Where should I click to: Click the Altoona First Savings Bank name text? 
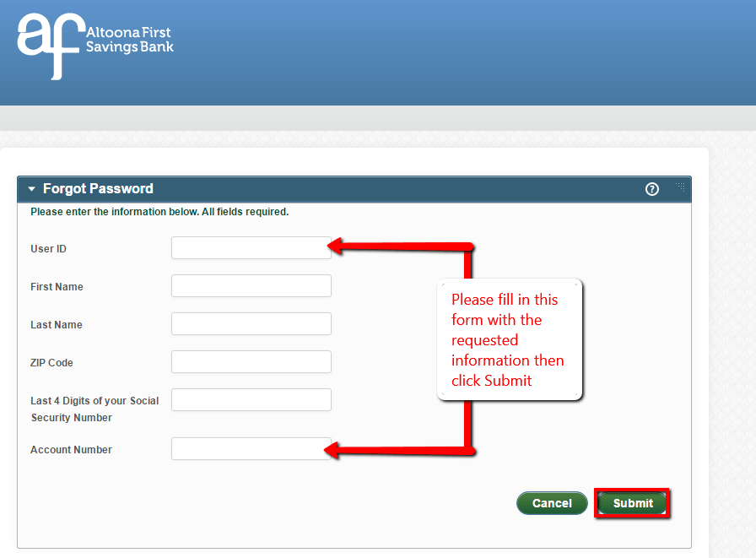[131, 41]
